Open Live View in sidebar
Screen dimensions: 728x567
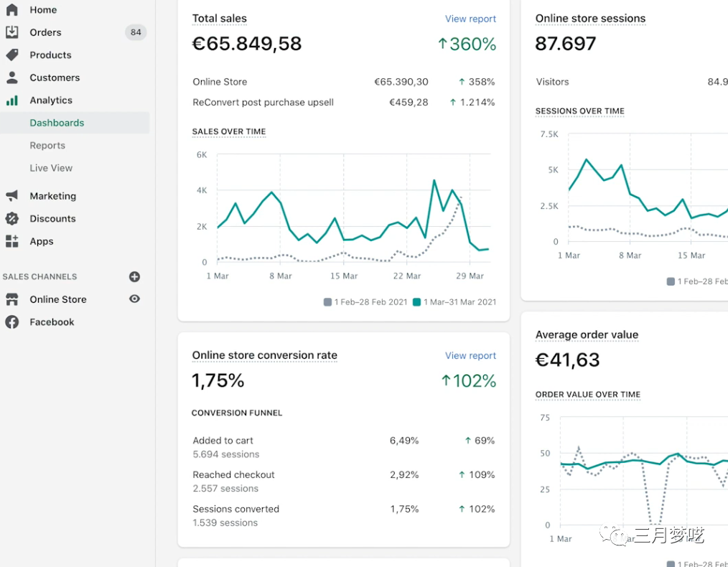coord(51,168)
